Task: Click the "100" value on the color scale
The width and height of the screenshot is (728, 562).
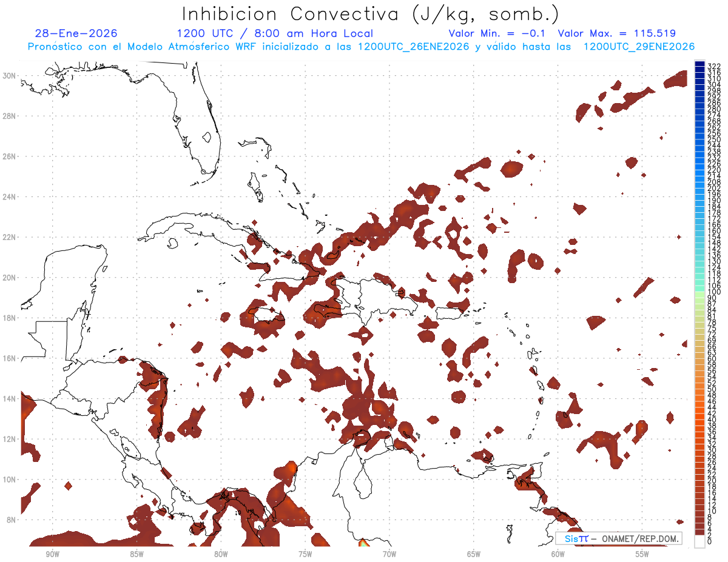Action: click(x=713, y=292)
